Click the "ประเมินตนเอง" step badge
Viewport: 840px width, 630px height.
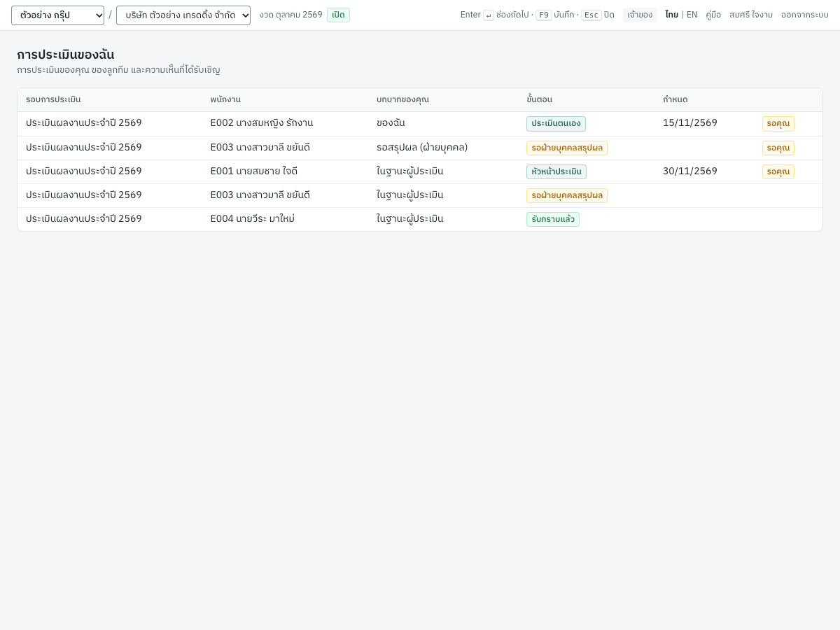[556, 124]
